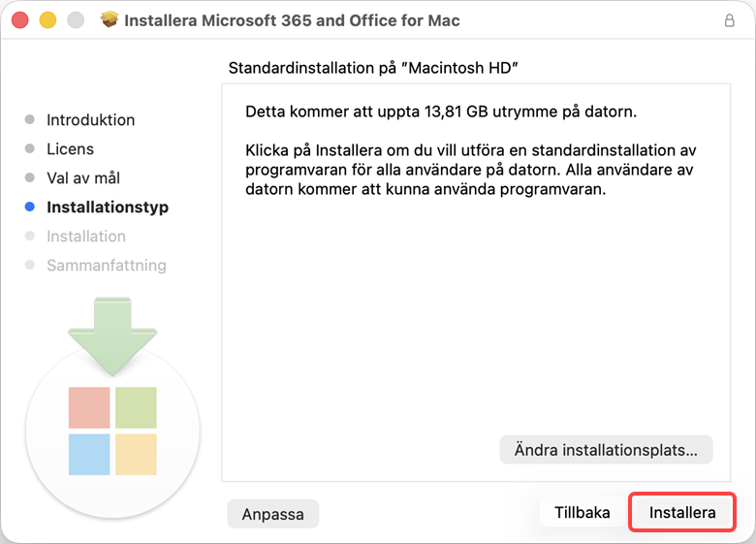Close the installer with the red button

click(x=20, y=20)
